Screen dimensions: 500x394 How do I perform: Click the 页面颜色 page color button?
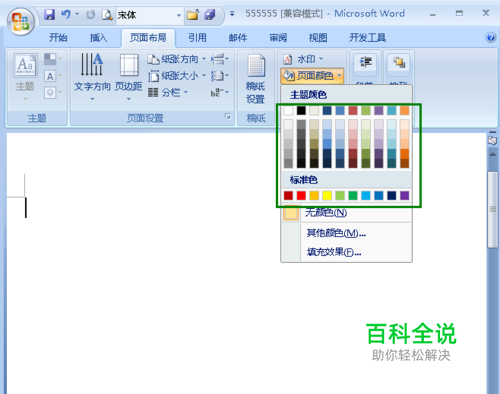click(312, 76)
